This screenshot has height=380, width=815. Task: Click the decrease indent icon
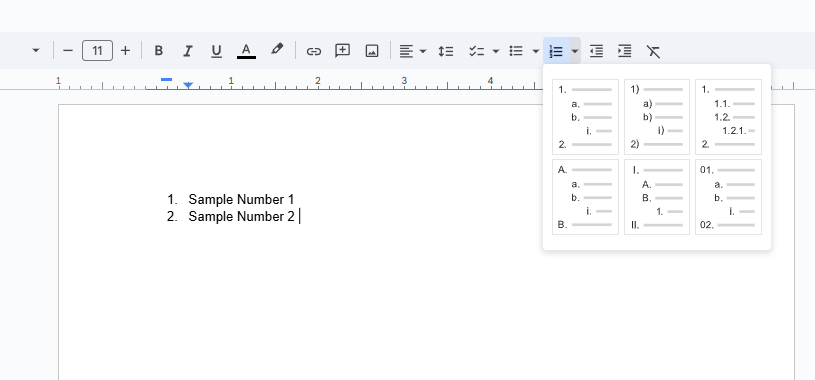[x=596, y=51]
